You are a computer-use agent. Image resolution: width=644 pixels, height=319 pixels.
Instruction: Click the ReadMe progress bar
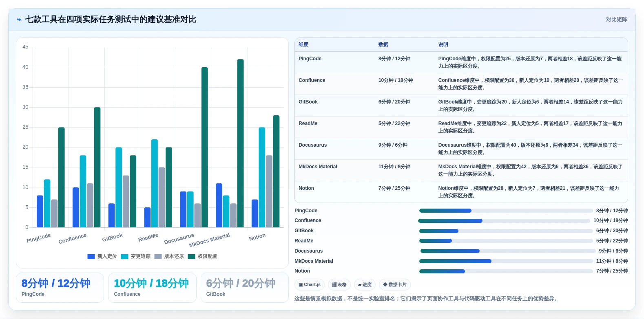pos(506,241)
